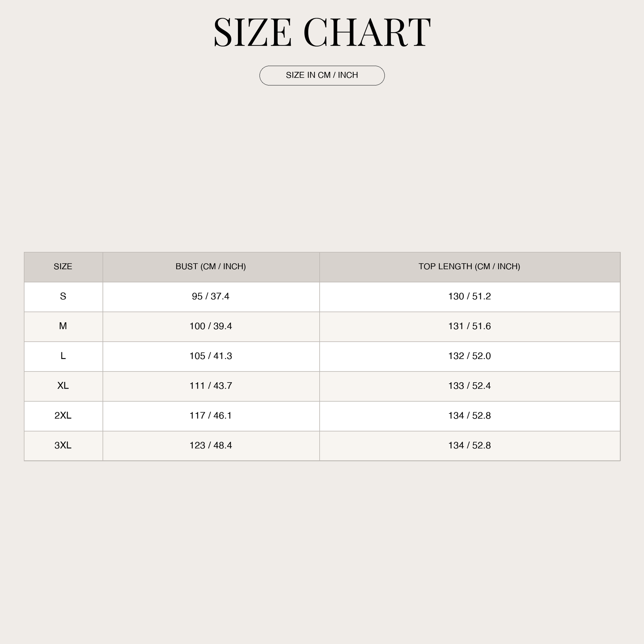Click the 2XL size row label
Image resolution: width=644 pixels, height=644 pixels.
[63, 416]
